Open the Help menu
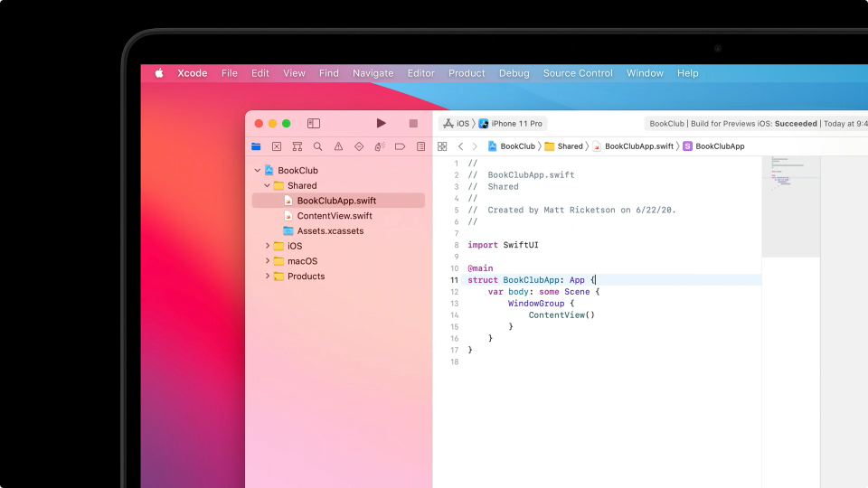The image size is (868, 488). (x=687, y=73)
